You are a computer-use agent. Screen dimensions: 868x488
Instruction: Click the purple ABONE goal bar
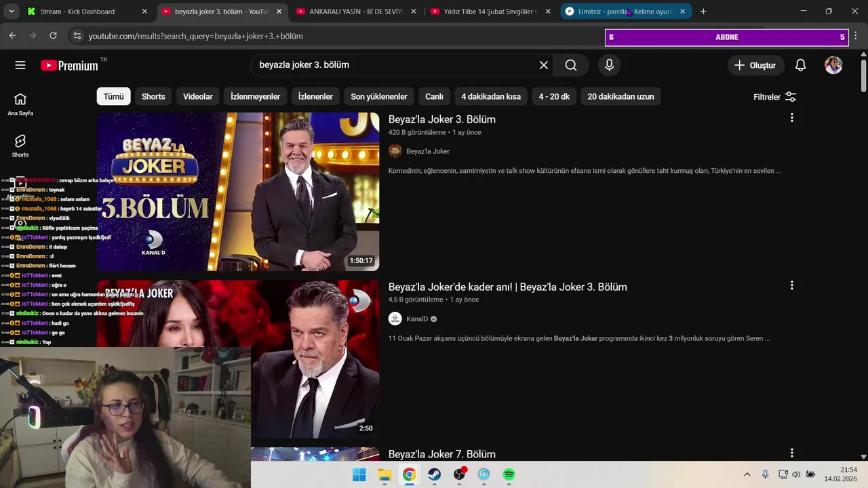[727, 37]
